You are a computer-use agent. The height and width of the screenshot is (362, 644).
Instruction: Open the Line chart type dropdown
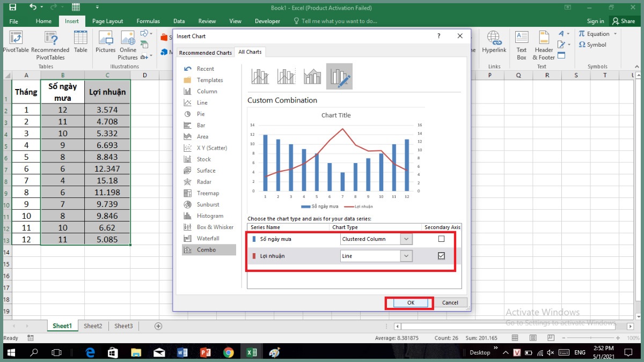[x=406, y=256]
